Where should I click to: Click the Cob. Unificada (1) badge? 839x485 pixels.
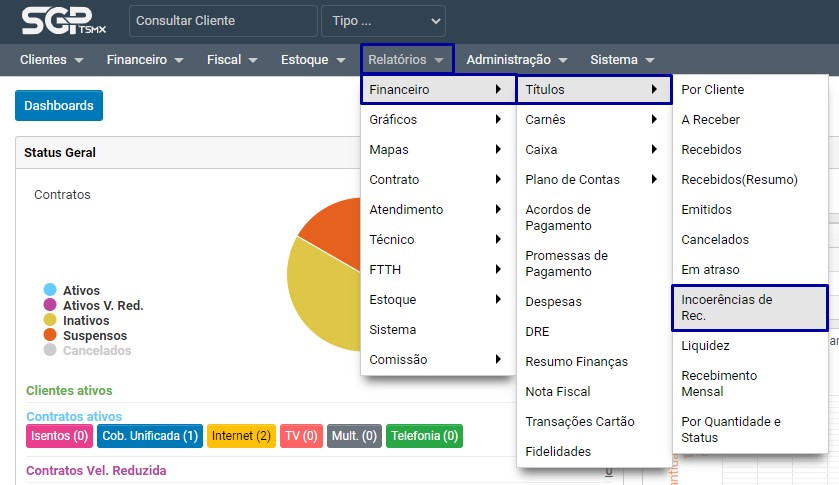pos(149,436)
